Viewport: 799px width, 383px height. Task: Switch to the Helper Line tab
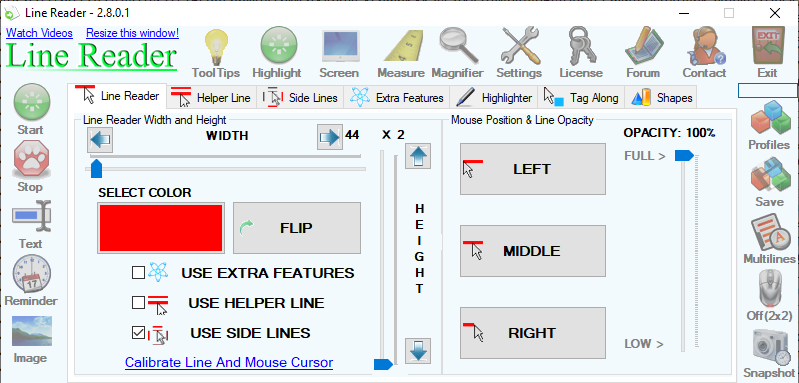coord(211,98)
